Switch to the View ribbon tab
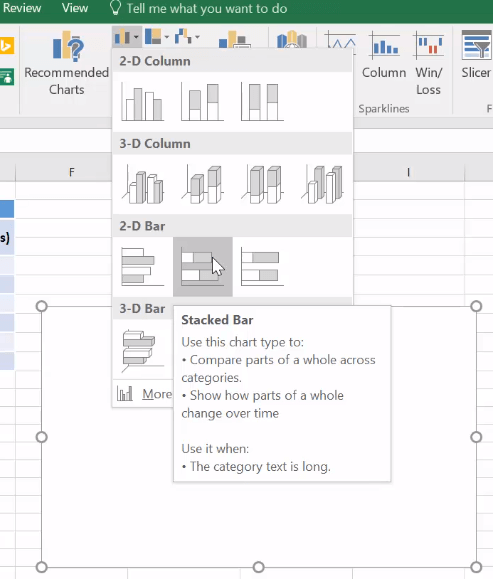493x579 pixels. tap(75, 8)
